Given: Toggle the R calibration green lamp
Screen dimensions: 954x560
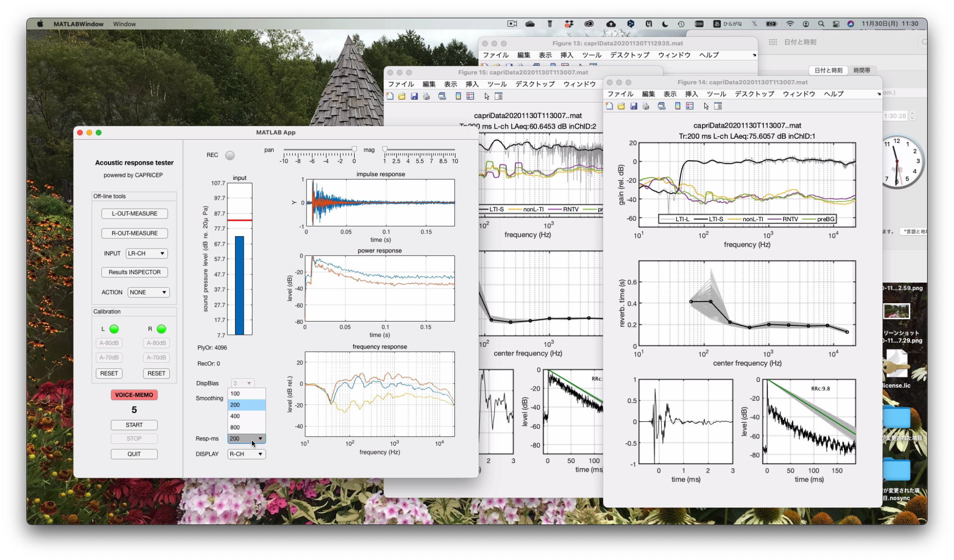Looking at the screenshot, I should point(162,329).
